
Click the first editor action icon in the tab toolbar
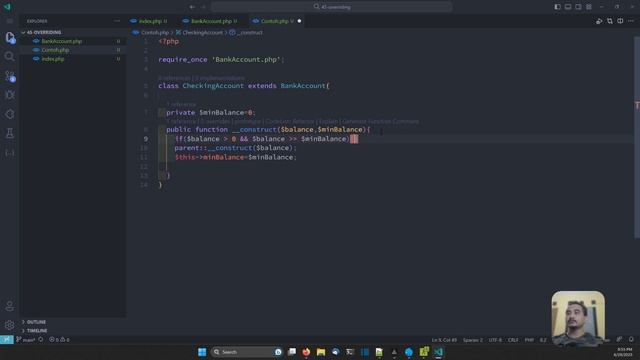tap(599, 21)
